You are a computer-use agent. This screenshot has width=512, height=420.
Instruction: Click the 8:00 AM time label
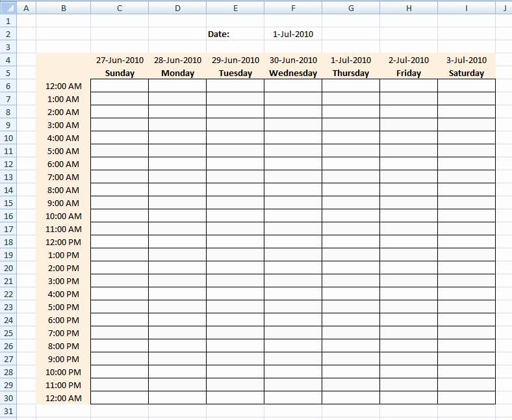63,190
